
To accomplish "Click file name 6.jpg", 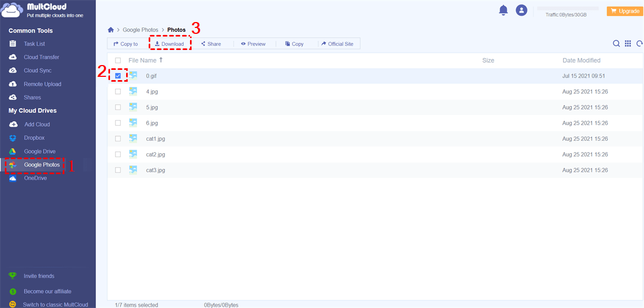I will pos(152,123).
